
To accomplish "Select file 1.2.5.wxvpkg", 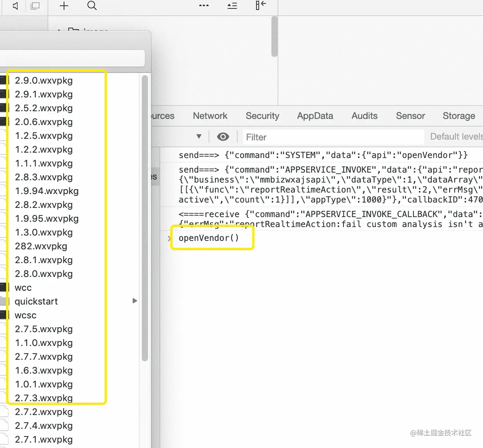I will point(44,136).
